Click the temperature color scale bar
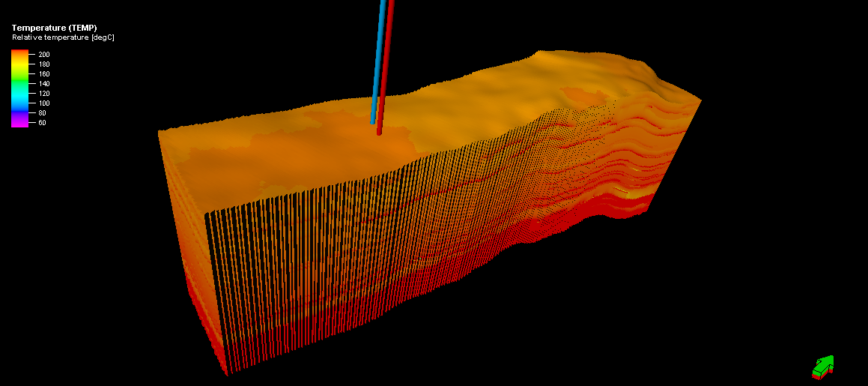The height and width of the screenshot is (386, 868). click(x=19, y=88)
